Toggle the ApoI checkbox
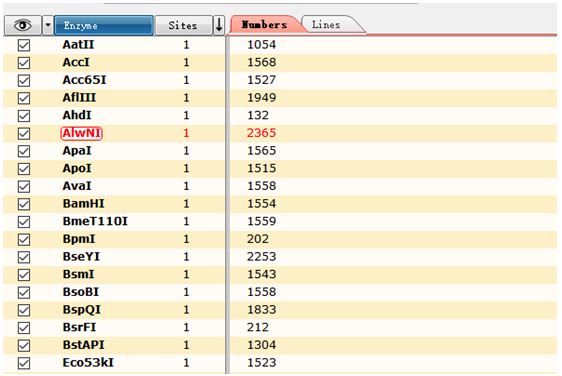 24,169
